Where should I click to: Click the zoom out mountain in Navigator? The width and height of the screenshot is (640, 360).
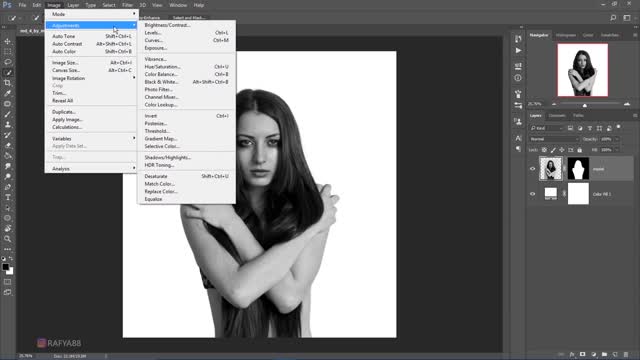(x=554, y=104)
